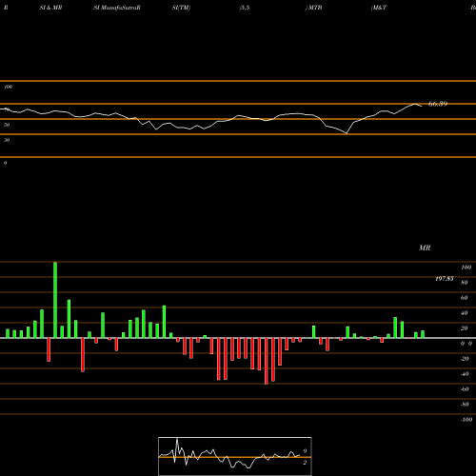Click the MR axis label -20

pyautogui.click(x=465, y=359)
